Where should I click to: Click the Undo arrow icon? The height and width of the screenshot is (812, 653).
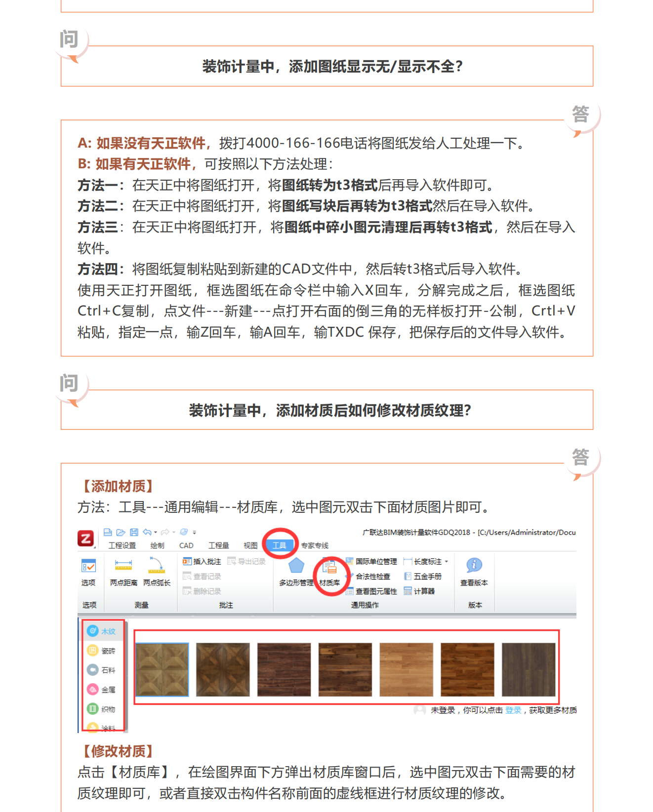[147, 532]
